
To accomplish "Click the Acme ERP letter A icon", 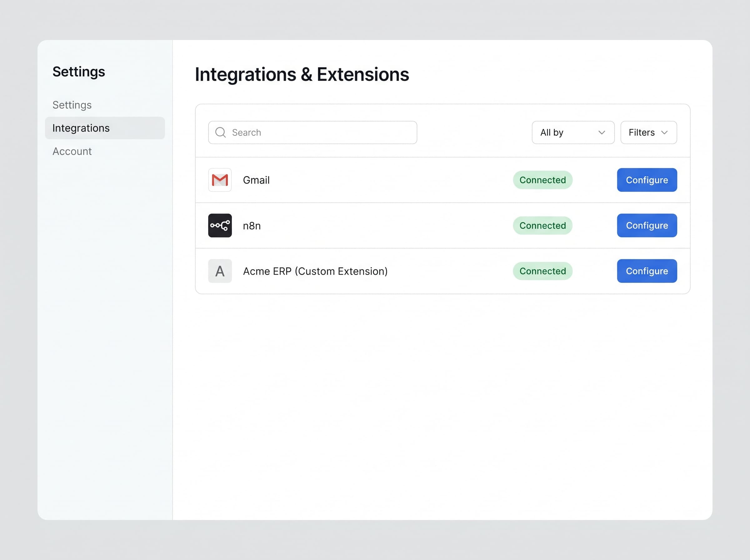I will (x=220, y=271).
